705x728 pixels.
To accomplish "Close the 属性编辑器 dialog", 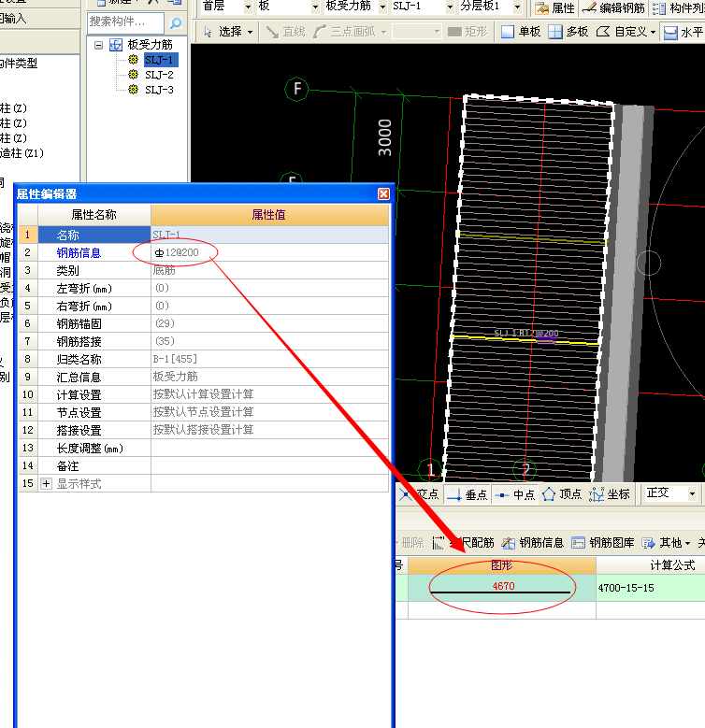I will (383, 193).
